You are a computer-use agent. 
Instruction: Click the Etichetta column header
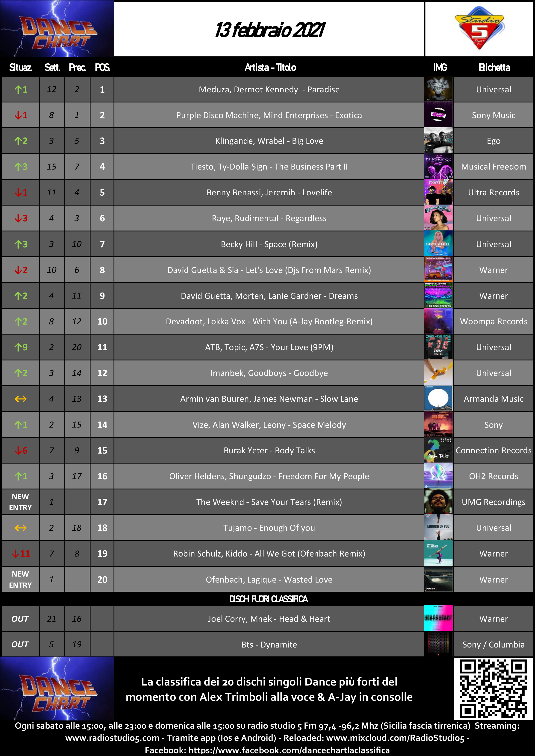click(x=494, y=67)
